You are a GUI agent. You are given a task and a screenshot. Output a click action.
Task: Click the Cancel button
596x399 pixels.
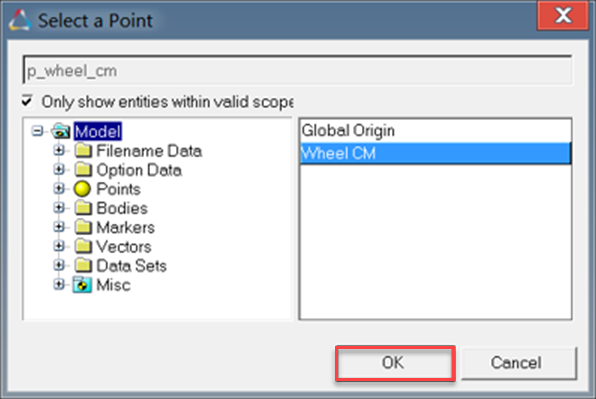pos(519,363)
